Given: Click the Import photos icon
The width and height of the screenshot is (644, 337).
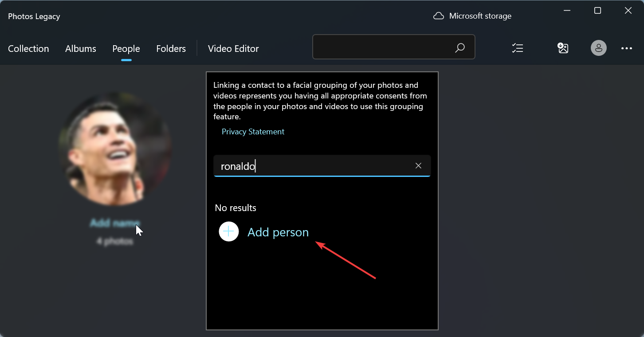Looking at the screenshot, I should tap(563, 48).
